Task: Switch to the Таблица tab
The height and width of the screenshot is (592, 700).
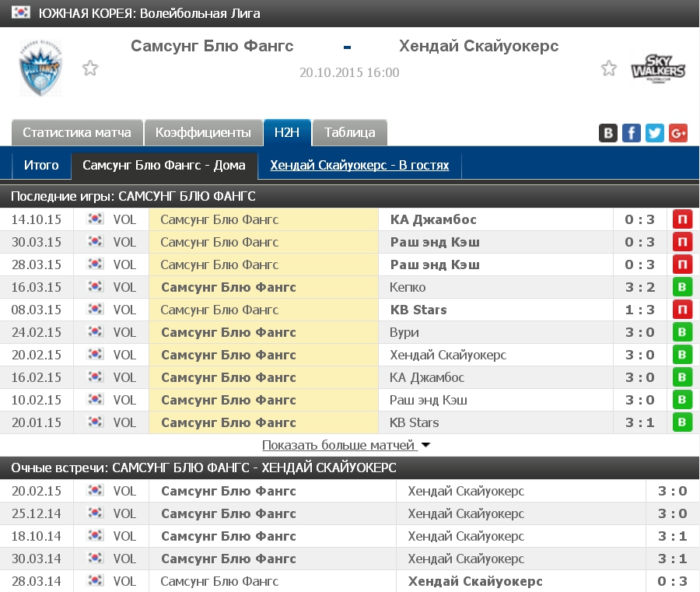Action: (349, 133)
